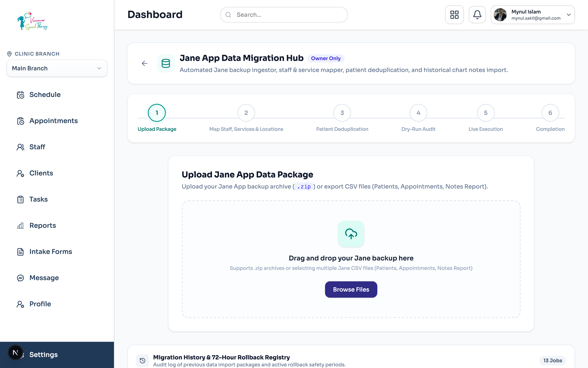Open notifications via the bell icon
This screenshot has width=588, height=368.
477,15
